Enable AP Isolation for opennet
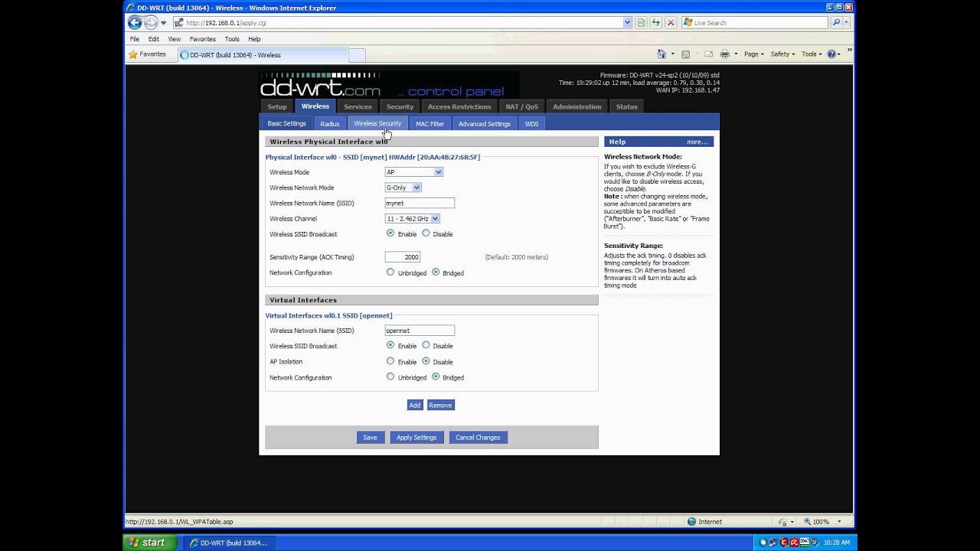Image resolution: width=980 pixels, height=551 pixels. pyautogui.click(x=390, y=361)
